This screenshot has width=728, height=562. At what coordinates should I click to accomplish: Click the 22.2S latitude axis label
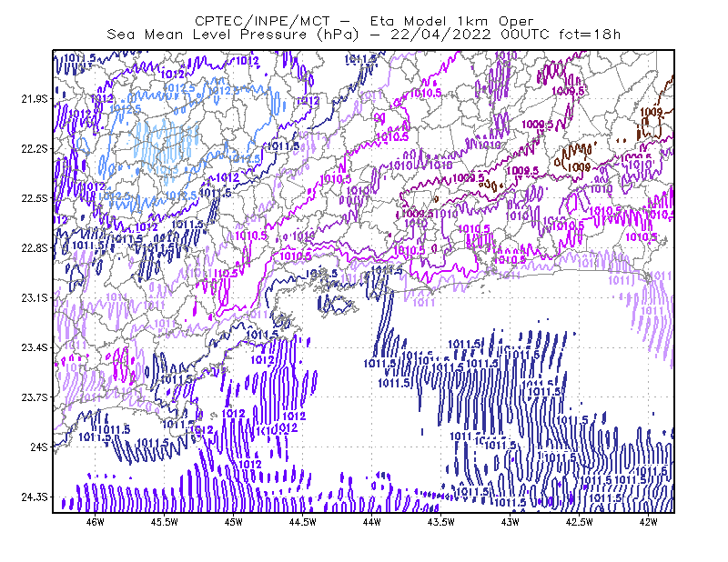34,148
